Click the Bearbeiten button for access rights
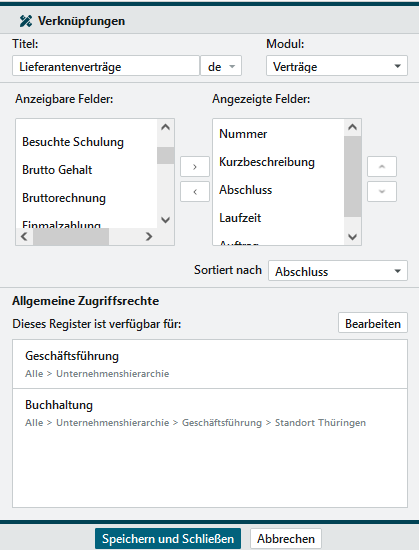419x550 pixels. (x=373, y=323)
